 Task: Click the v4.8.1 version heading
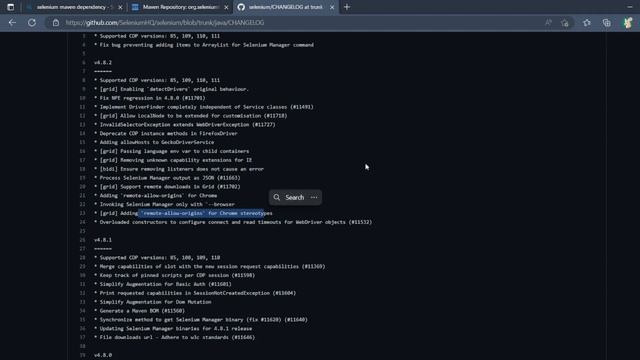click(103, 240)
